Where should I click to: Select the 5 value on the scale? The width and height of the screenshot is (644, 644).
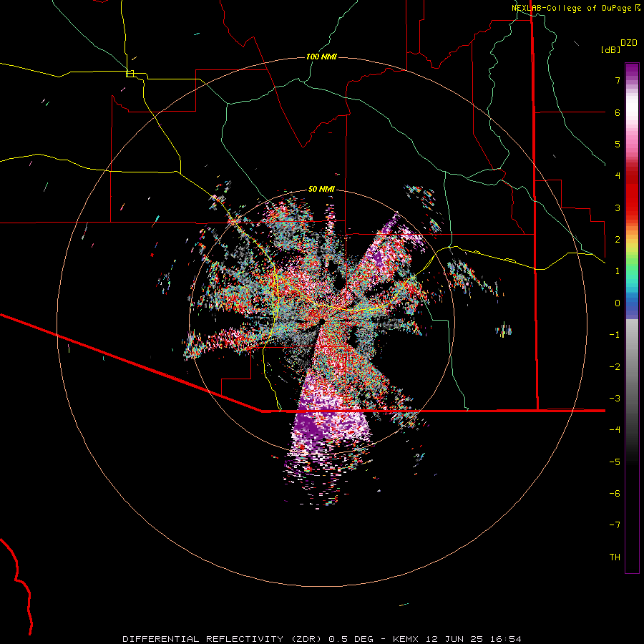click(x=618, y=144)
